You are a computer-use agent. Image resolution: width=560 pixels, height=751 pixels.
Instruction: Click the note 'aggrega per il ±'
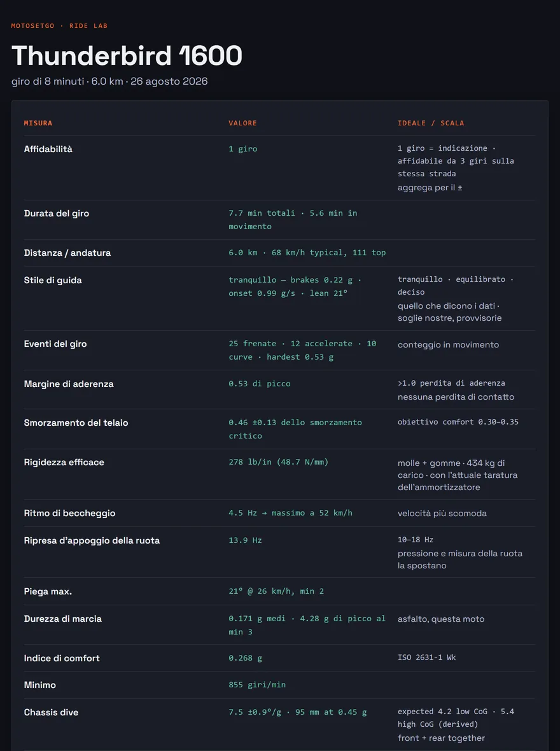click(x=430, y=188)
